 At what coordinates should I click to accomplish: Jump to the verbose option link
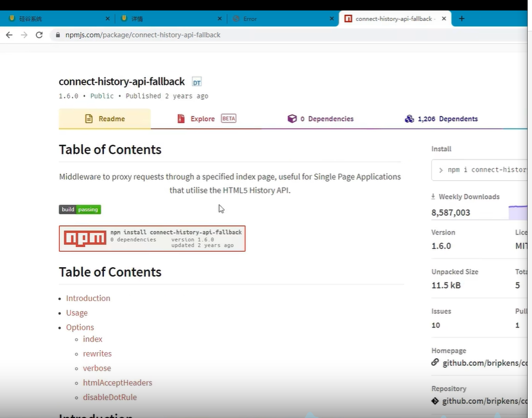[x=97, y=368]
